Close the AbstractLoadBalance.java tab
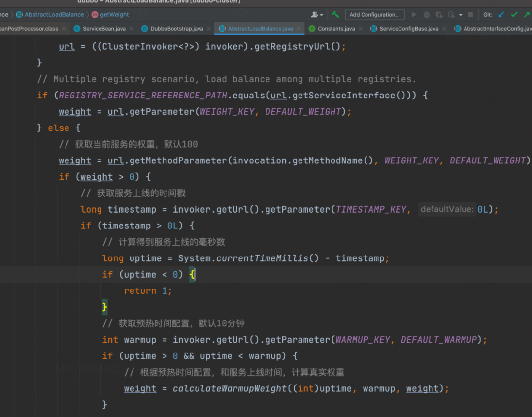532x417 pixels. tap(299, 29)
